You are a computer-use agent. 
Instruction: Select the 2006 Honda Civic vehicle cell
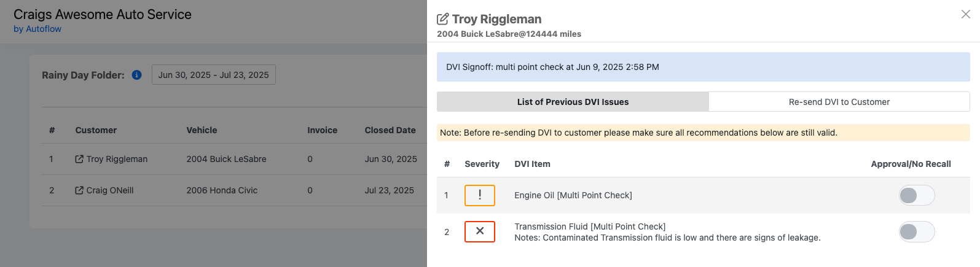pos(222,190)
